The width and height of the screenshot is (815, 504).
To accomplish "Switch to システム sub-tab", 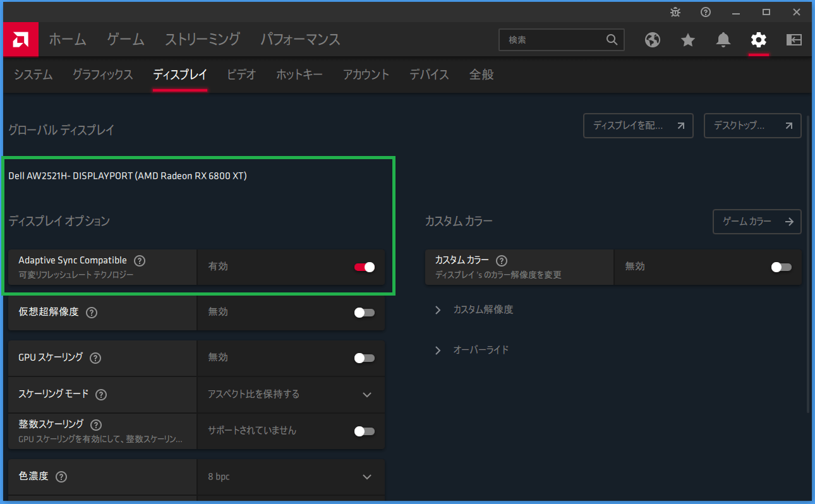I will 33,75.
